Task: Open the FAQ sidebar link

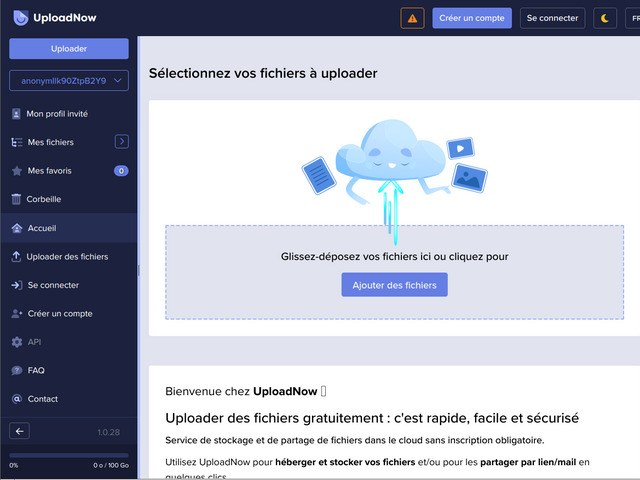Action: click(36, 371)
